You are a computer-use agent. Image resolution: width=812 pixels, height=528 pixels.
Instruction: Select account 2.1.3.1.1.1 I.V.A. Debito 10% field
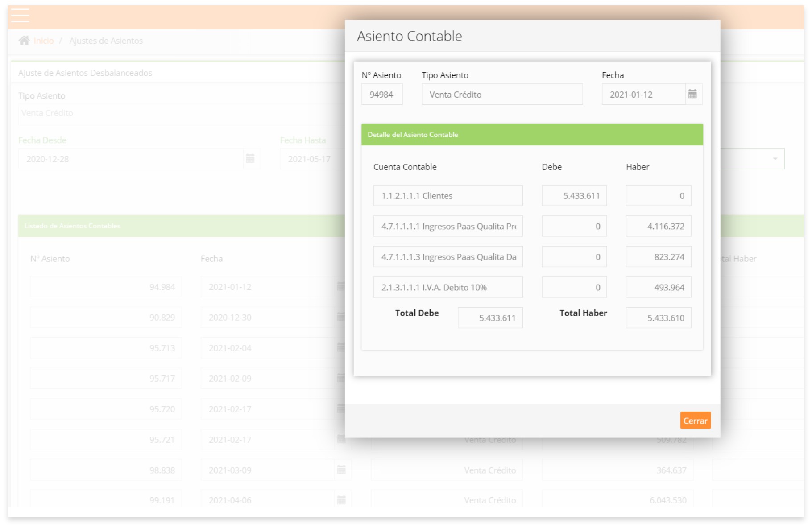448,287
